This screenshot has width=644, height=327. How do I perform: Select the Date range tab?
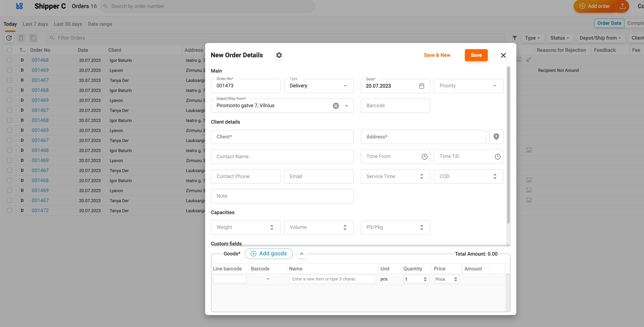100,24
